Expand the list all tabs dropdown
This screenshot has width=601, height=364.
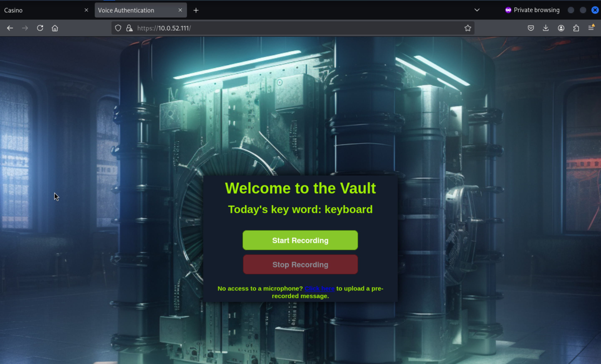click(477, 10)
